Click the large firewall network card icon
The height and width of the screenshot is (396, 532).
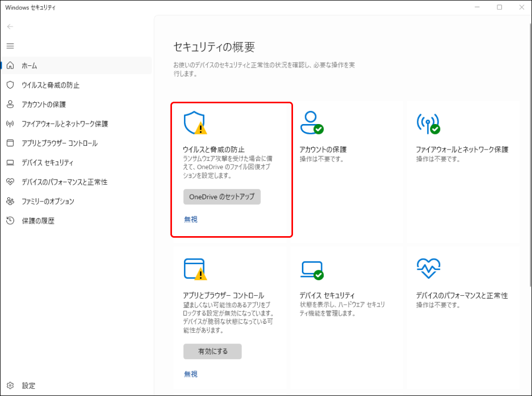pos(428,124)
